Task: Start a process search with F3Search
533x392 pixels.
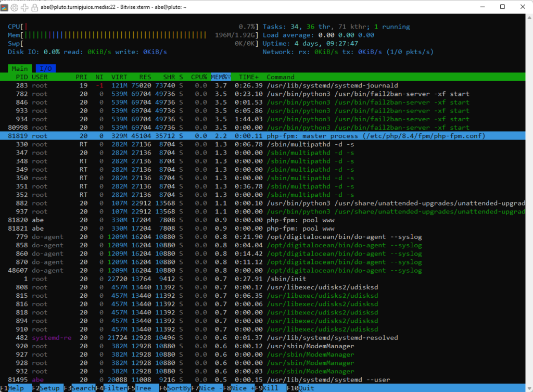Action: coord(79,388)
